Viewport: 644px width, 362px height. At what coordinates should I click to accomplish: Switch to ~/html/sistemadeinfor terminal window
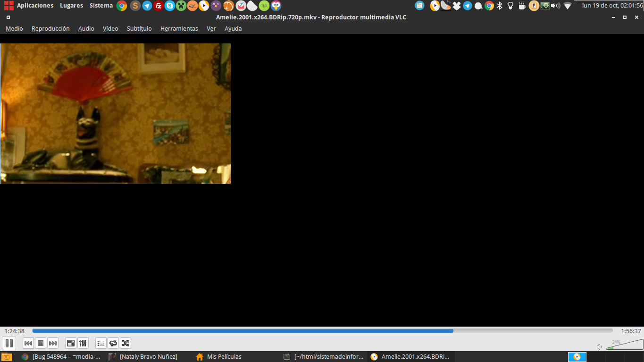pyautogui.click(x=324, y=357)
